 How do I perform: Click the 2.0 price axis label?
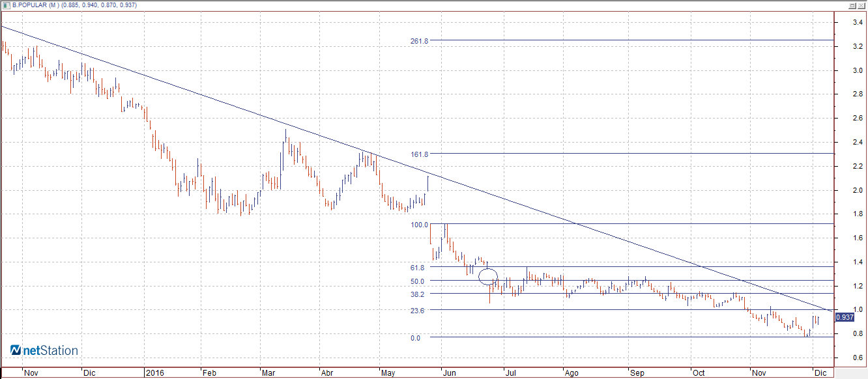point(859,191)
